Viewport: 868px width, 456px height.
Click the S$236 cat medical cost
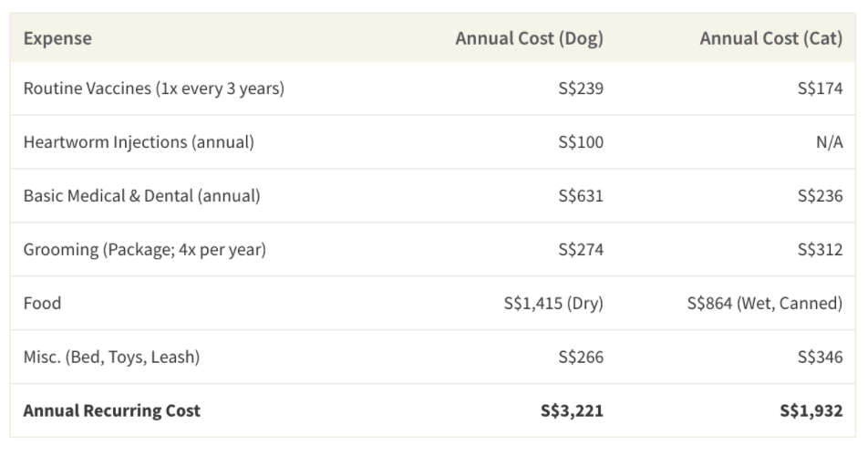(x=820, y=196)
